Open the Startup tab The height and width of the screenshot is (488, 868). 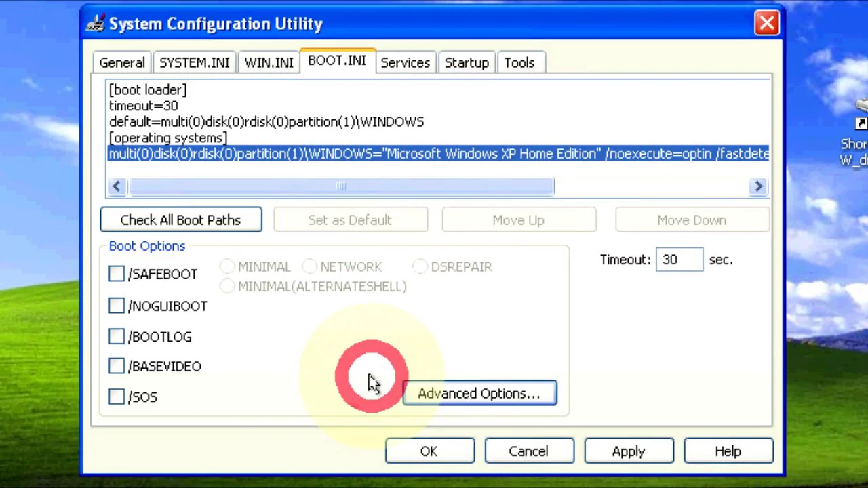[467, 62]
